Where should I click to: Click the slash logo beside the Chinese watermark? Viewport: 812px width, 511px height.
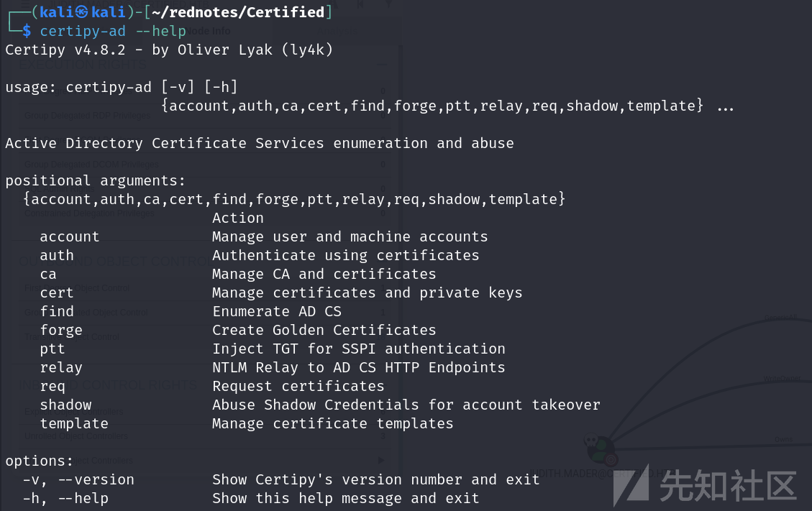click(631, 485)
